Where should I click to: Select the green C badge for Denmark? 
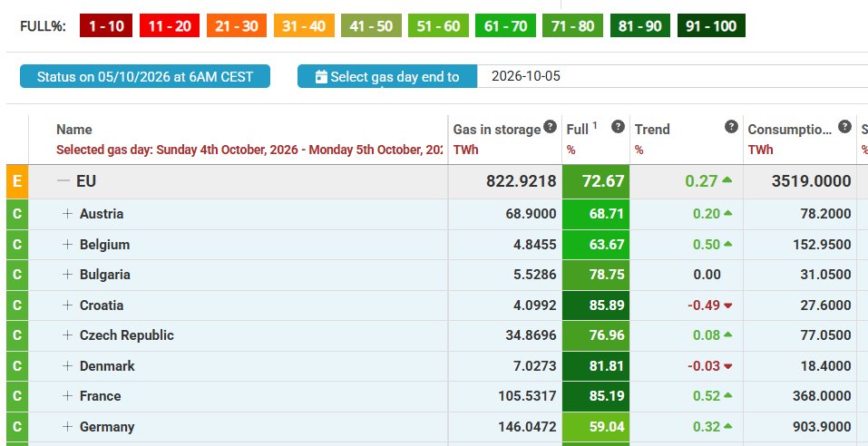[17, 365]
